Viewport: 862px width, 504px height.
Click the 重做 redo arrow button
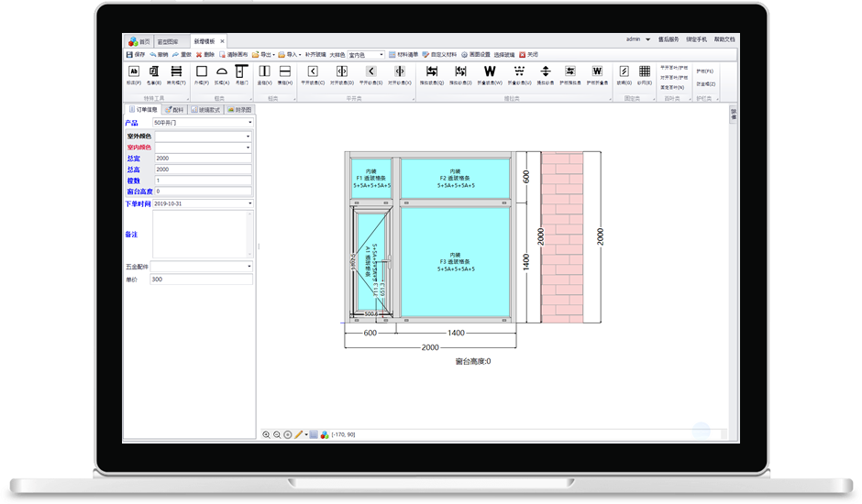point(182,55)
